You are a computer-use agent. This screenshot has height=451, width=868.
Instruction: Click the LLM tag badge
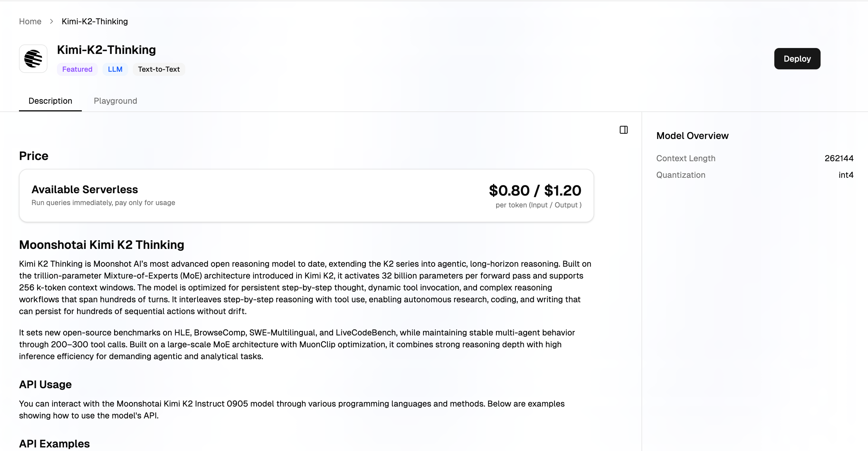115,69
